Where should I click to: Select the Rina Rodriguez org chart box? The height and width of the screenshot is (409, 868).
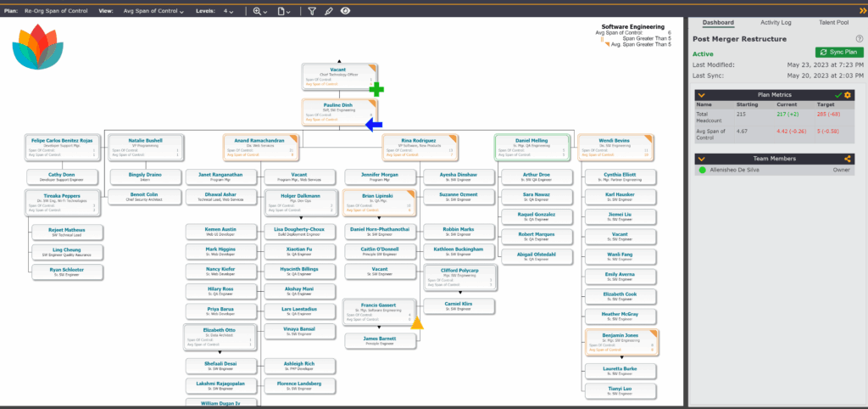(x=417, y=147)
